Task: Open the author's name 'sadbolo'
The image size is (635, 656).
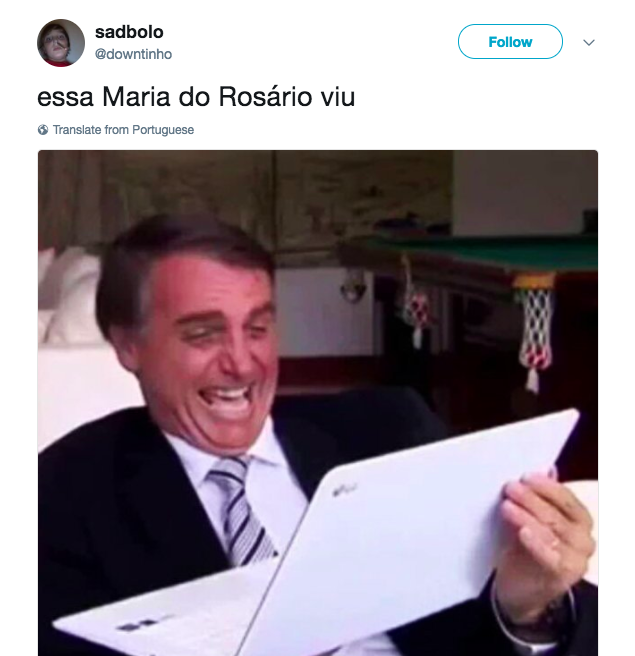Action: tap(129, 32)
